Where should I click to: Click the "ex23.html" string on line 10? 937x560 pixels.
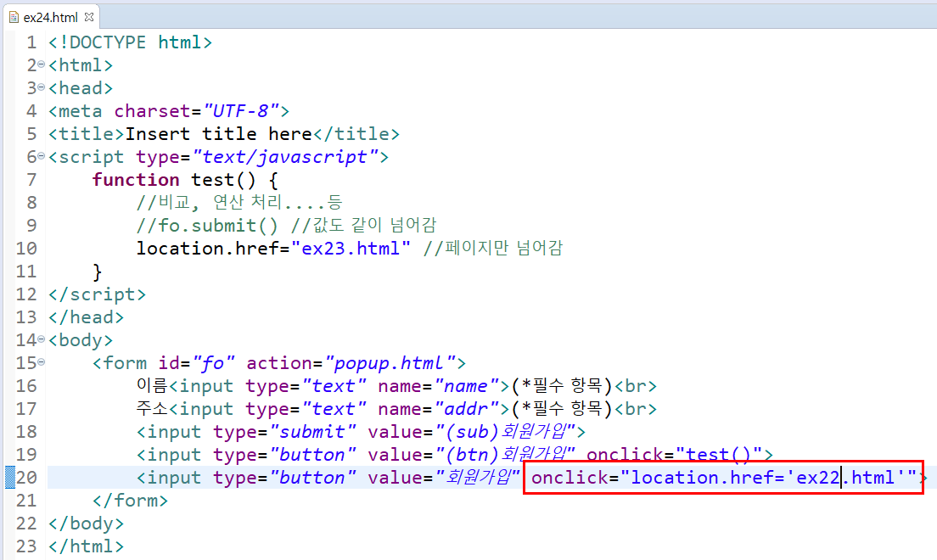click(351, 249)
